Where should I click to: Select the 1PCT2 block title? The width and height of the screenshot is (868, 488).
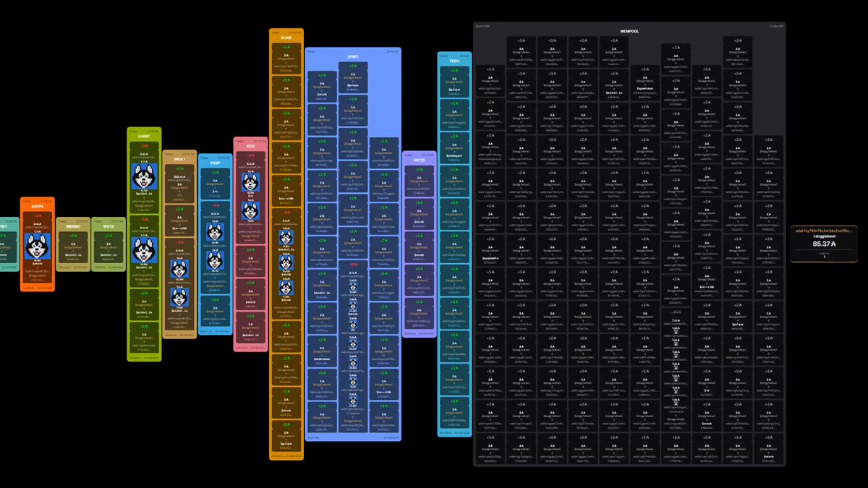(x=109, y=226)
